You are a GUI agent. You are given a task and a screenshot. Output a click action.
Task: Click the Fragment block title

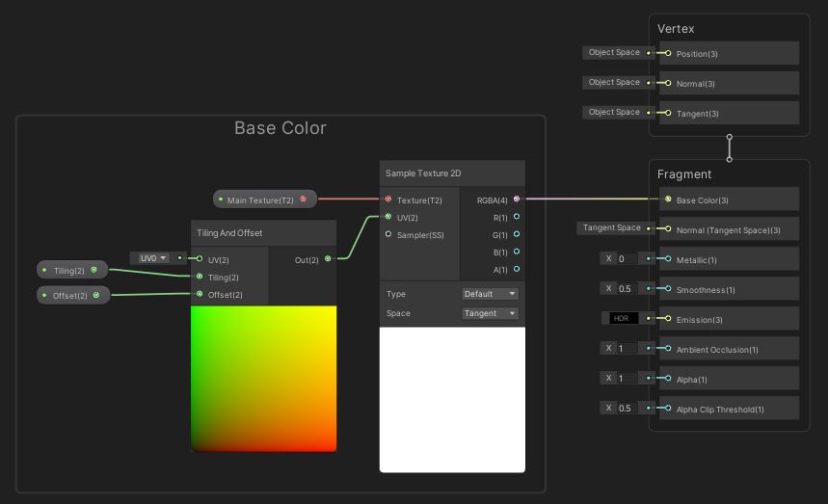pyautogui.click(x=684, y=174)
